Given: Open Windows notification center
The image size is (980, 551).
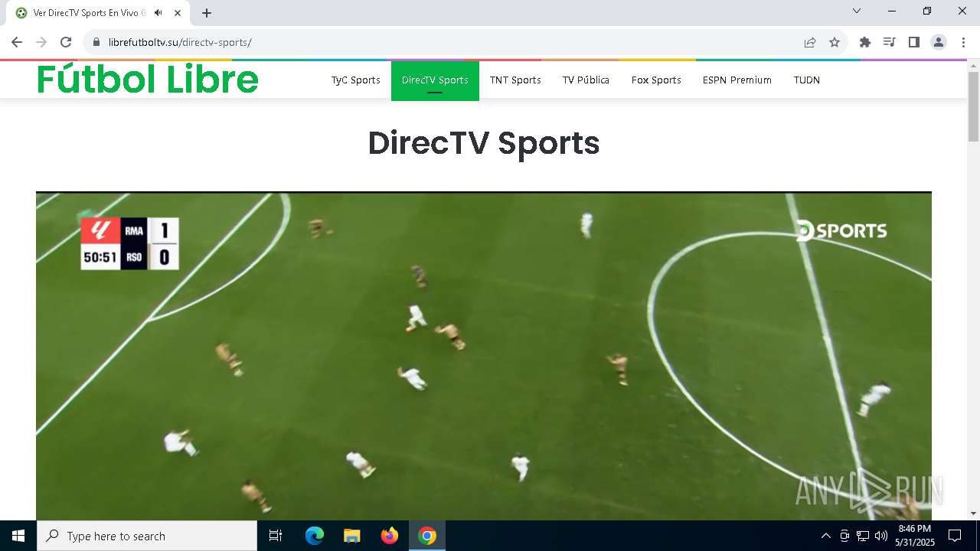Looking at the screenshot, I should (955, 536).
